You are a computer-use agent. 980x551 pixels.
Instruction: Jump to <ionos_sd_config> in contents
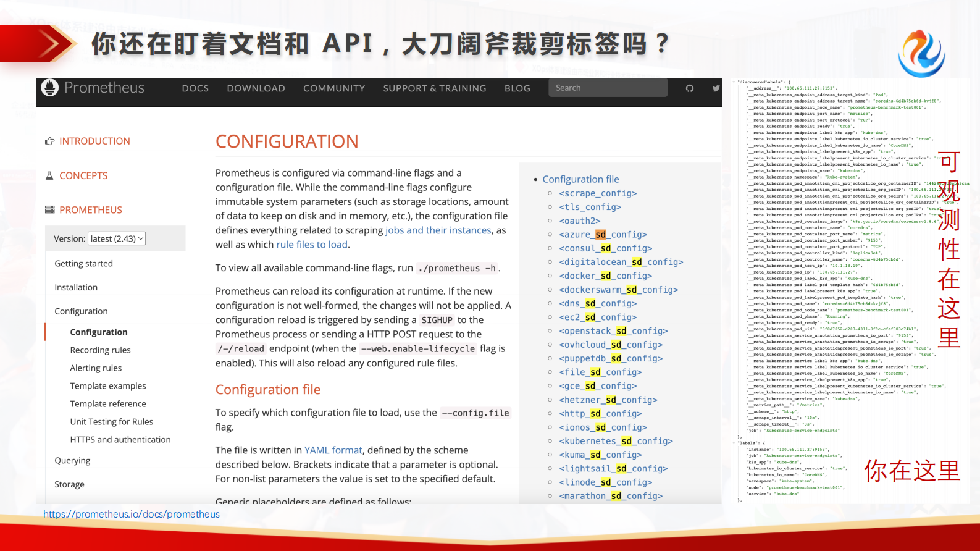click(603, 427)
